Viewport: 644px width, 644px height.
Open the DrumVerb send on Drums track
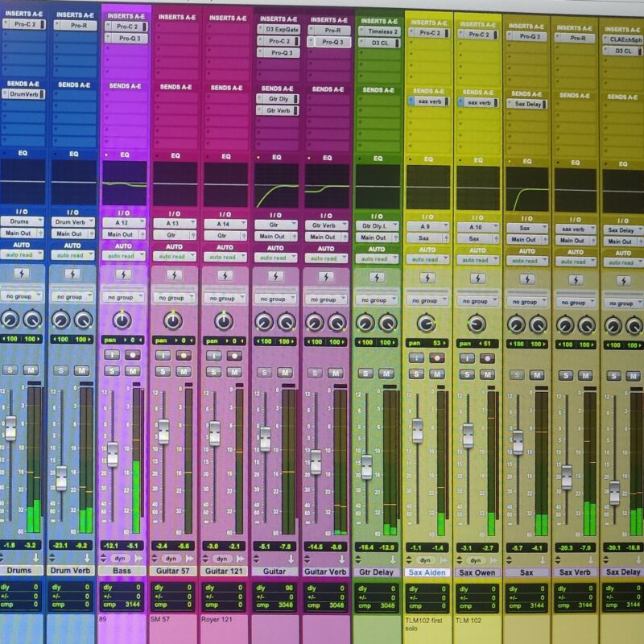[x=23, y=94]
